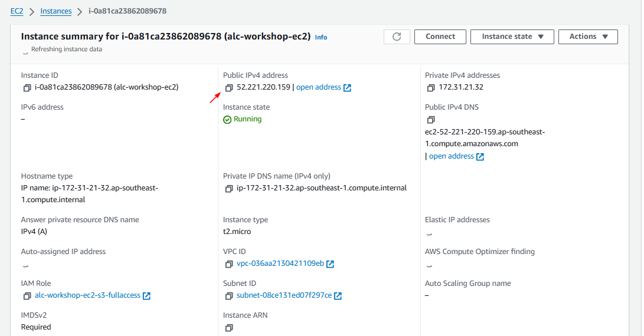Click external link icon next to VPC ID
644x336 pixels.
[331, 264]
